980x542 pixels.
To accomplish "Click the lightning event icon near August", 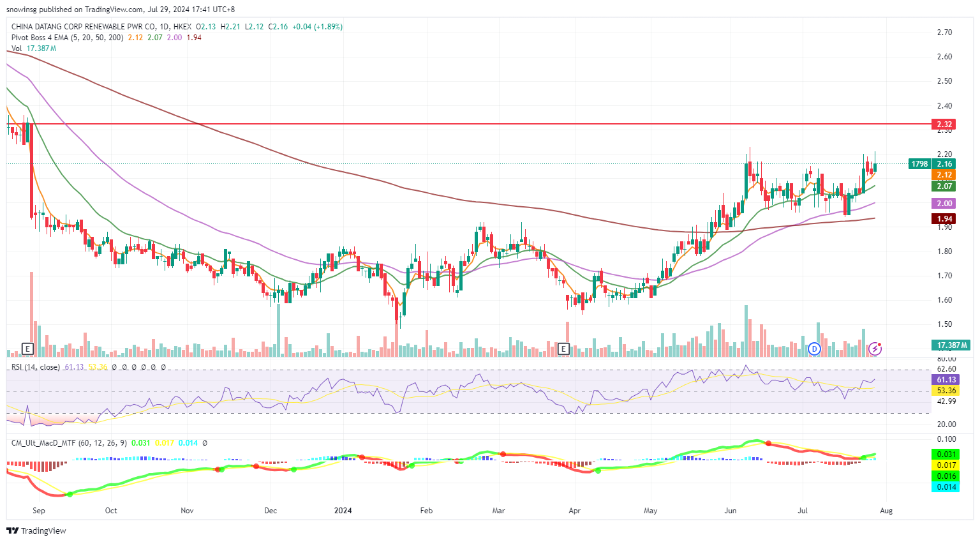I will [x=875, y=349].
